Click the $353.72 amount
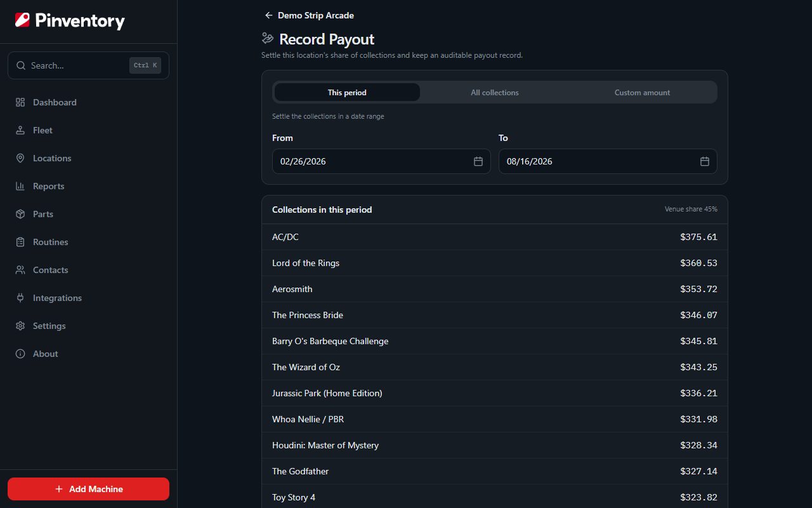This screenshot has height=508, width=812. [x=698, y=289]
